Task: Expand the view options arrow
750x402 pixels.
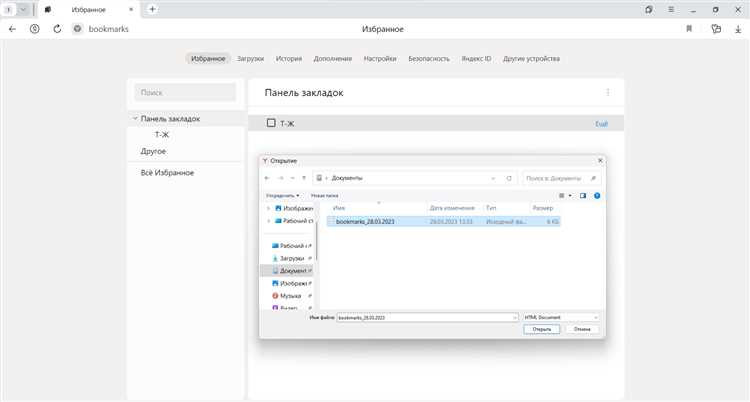Action: click(x=570, y=196)
